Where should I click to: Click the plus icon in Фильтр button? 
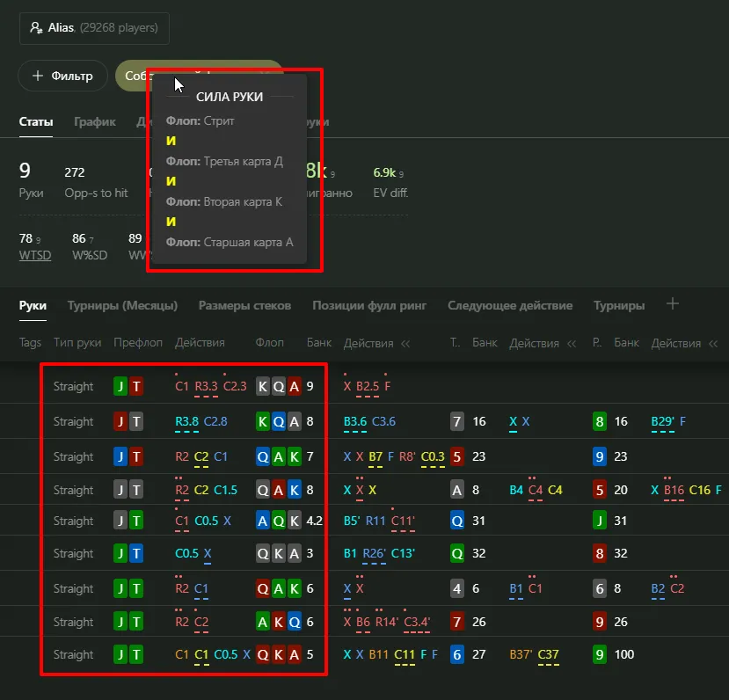pyautogui.click(x=38, y=77)
